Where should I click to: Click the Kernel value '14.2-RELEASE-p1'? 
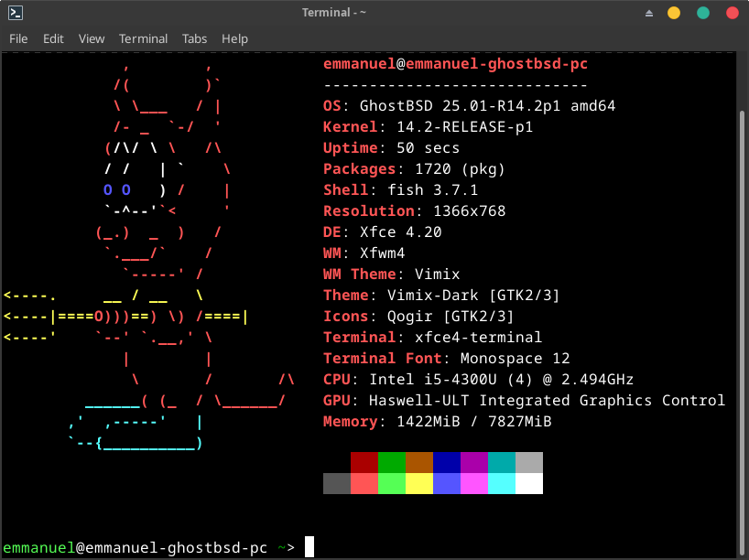[x=464, y=126]
